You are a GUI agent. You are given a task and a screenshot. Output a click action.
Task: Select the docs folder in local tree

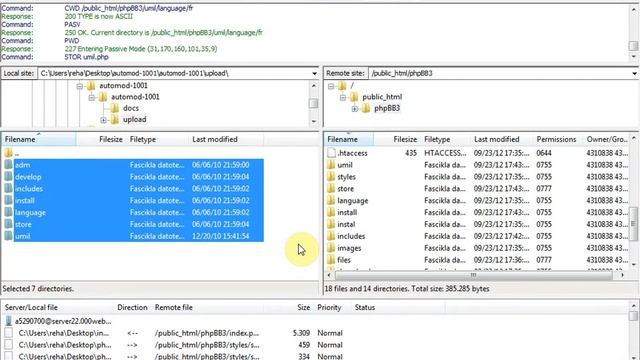(x=131, y=108)
